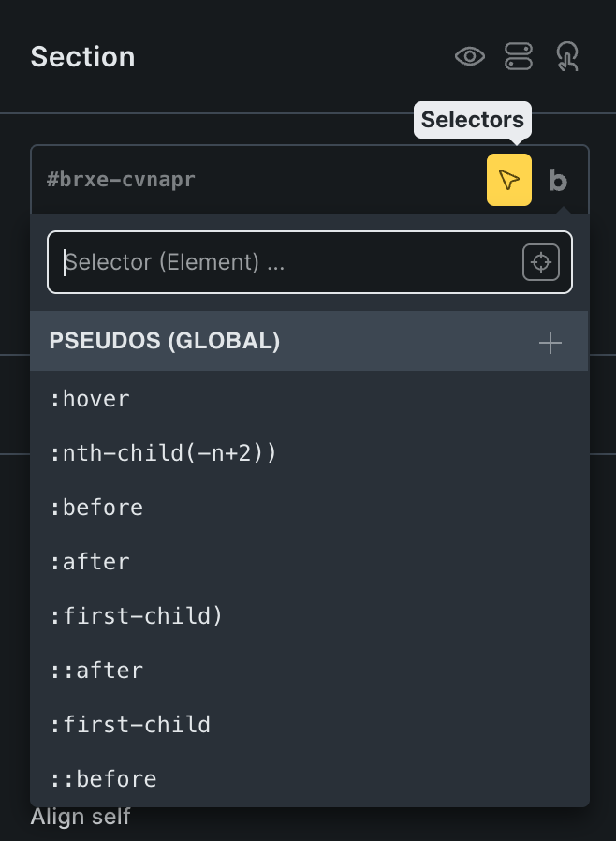Focus the Selector (Element) input field

point(281,262)
